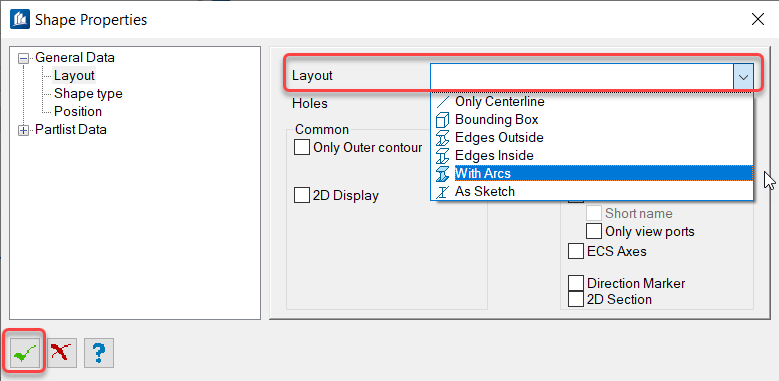Open help with the blue question mark
779x381 pixels.
tap(99, 353)
